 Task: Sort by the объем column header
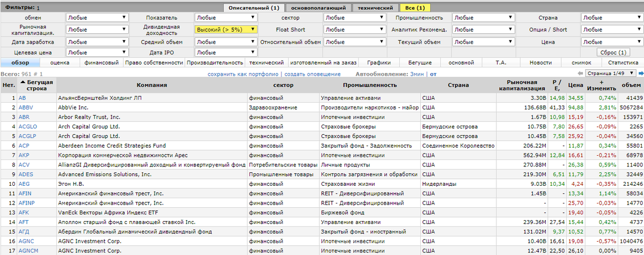[x=631, y=85]
